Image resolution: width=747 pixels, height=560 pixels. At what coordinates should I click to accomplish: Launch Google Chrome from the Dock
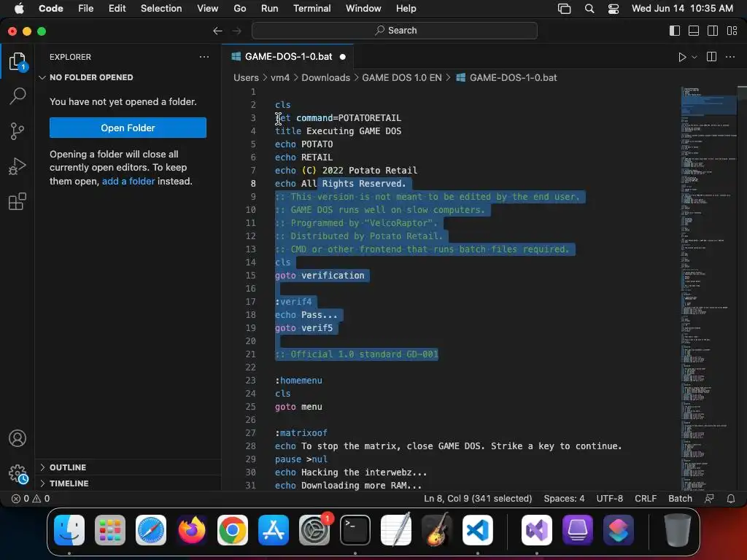click(x=233, y=530)
